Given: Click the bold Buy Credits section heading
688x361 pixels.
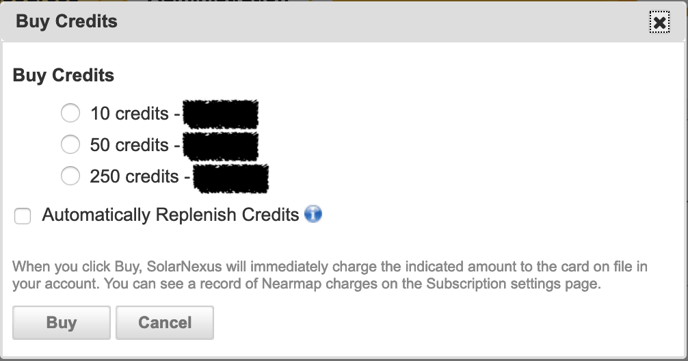Looking at the screenshot, I should coord(63,75).
